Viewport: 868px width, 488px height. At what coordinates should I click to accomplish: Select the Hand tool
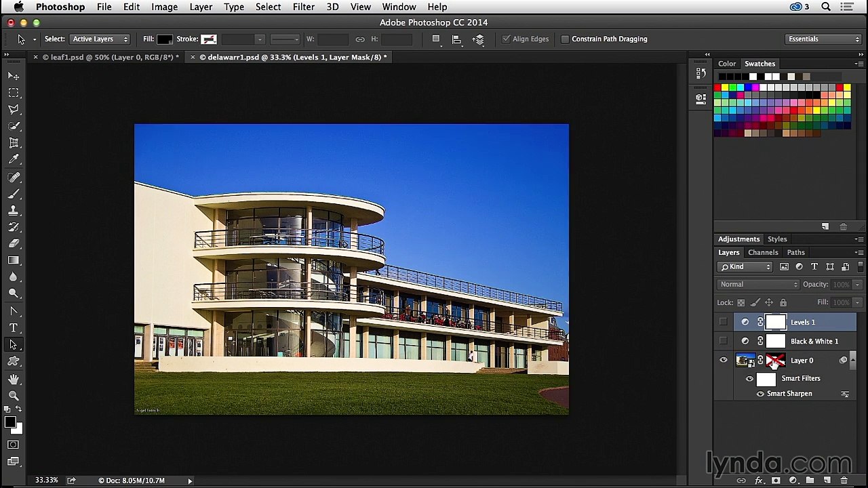click(x=14, y=379)
